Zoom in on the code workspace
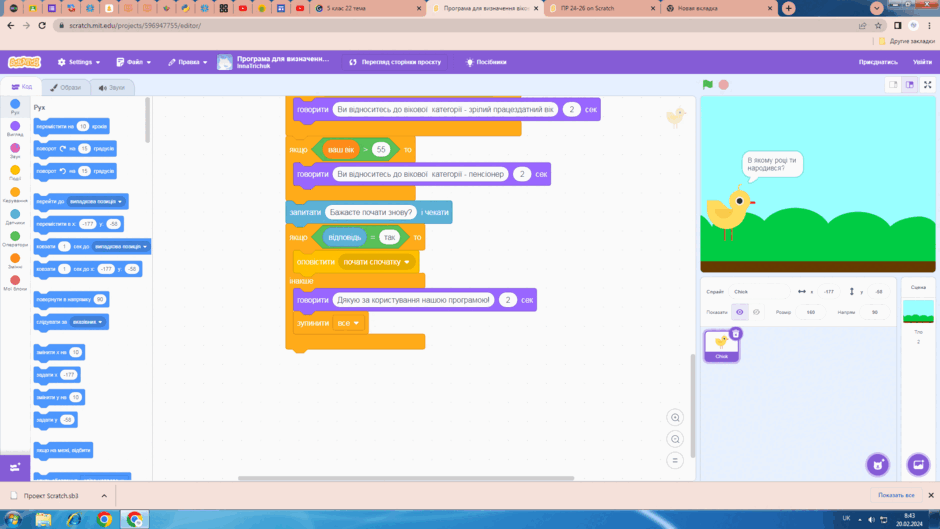The width and height of the screenshot is (940, 529). click(675, 417)
